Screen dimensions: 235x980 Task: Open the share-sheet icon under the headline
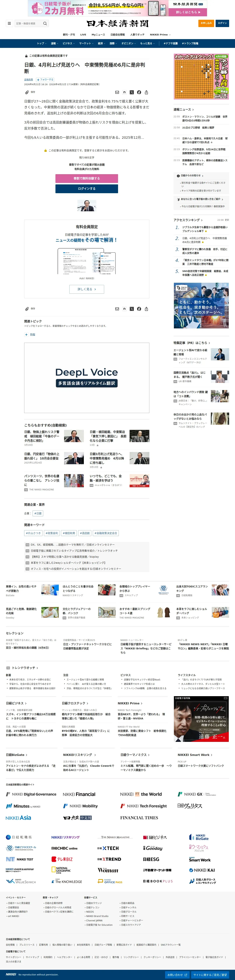146,92
